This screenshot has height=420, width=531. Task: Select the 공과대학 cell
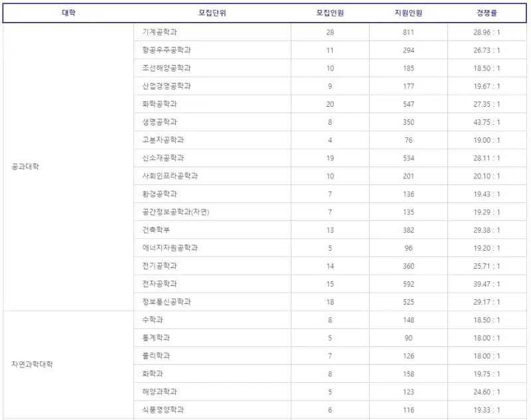coord(25,167)
